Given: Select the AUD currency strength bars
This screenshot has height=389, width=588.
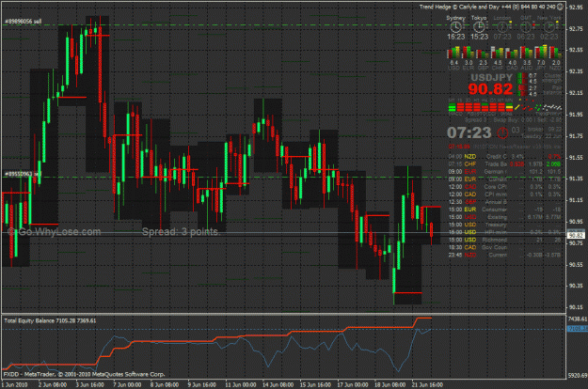Looking at the screenshot, I should click(527, 53).
